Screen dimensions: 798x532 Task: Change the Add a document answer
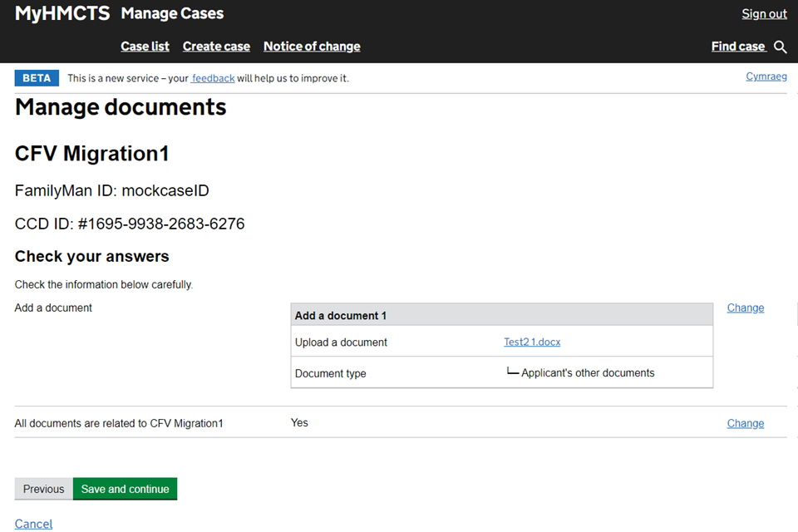745,308
